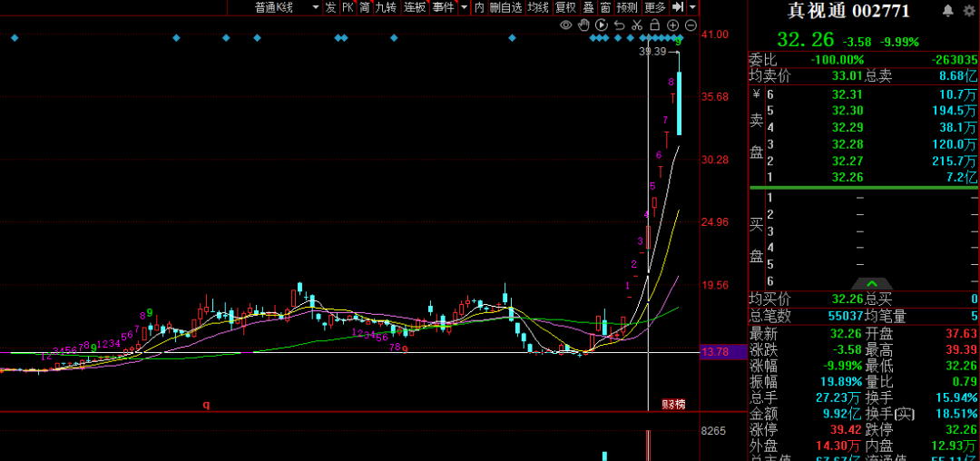Open settings gear in quote panel
Viewport: 980px width, 461px height.
point(969,11)
